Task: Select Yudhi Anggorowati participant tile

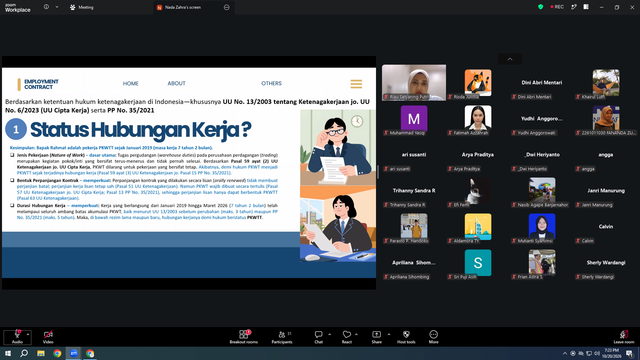Action: (x=542, y=118)
